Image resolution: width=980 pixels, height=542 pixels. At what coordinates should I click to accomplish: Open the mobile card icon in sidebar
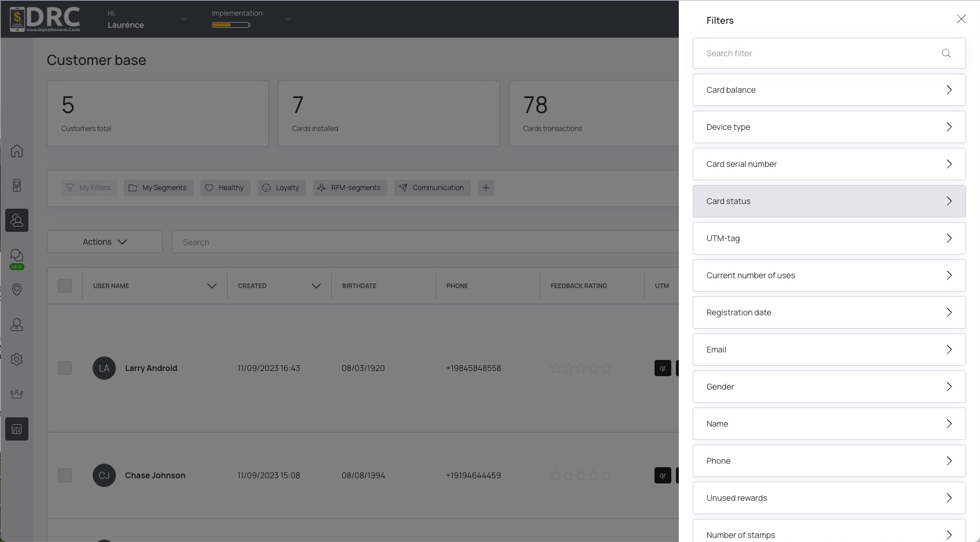tap(17, 185)
